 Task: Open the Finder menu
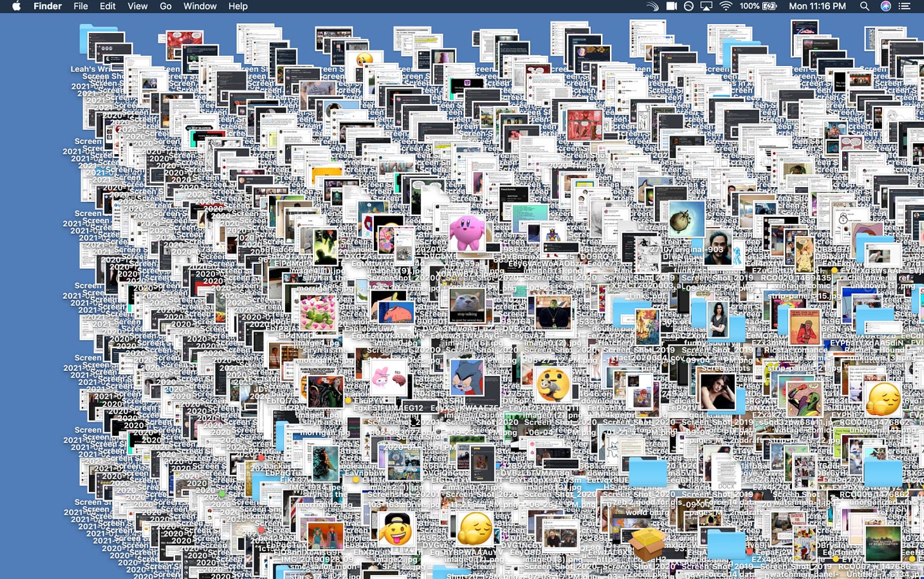point(48,6)
